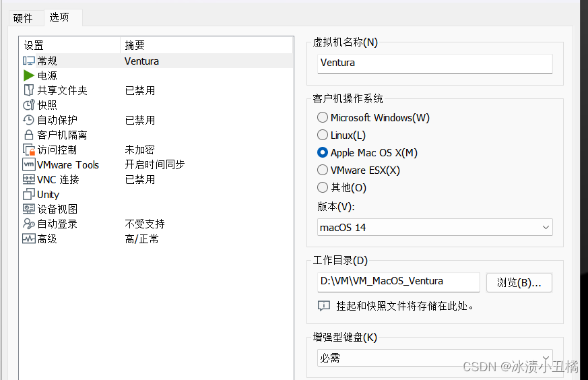The image size is (588, 380).
Task: Choose the 其他(O) radio button
Action: pos(323,187)
